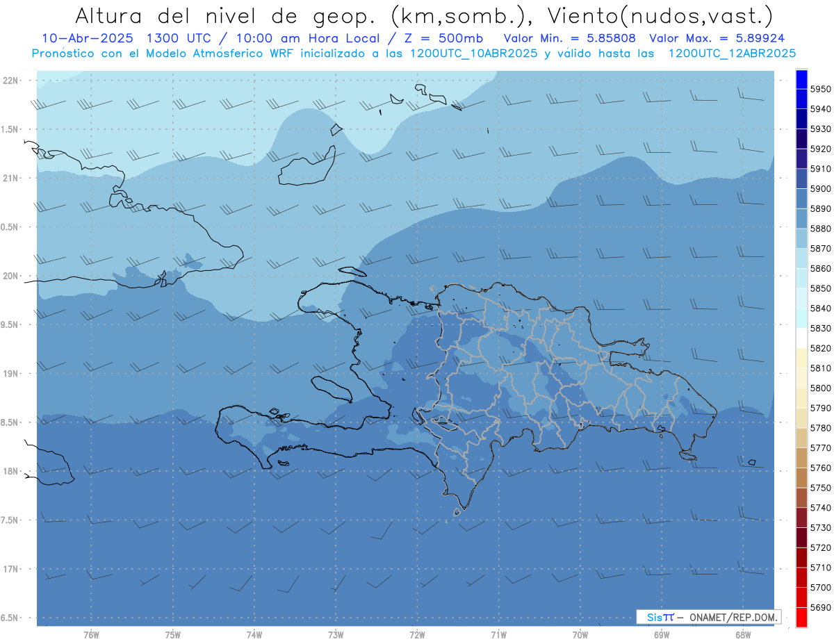Pick the swatch between 5880 and 5890
Viewport: 834px width, 644px height.
[801, 219]
